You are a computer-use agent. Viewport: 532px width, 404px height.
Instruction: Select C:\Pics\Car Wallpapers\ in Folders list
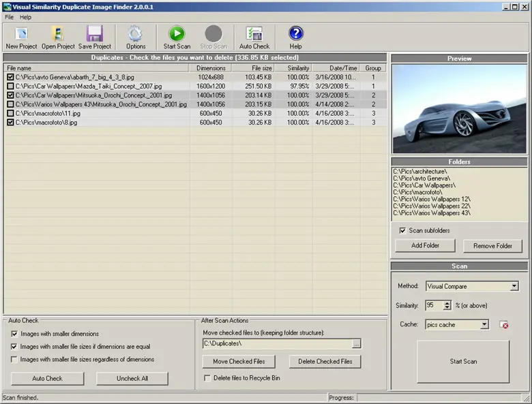424,185
